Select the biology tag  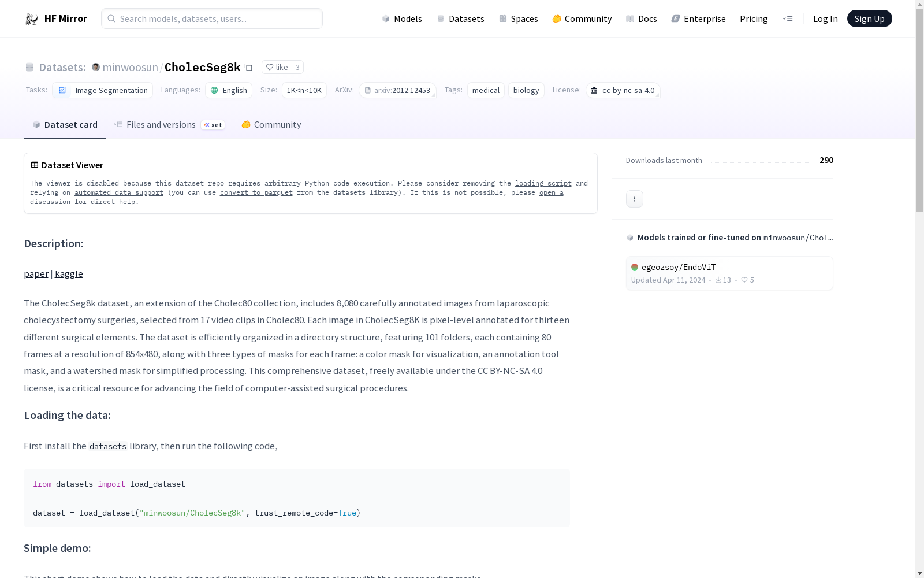tap(526, 90)
